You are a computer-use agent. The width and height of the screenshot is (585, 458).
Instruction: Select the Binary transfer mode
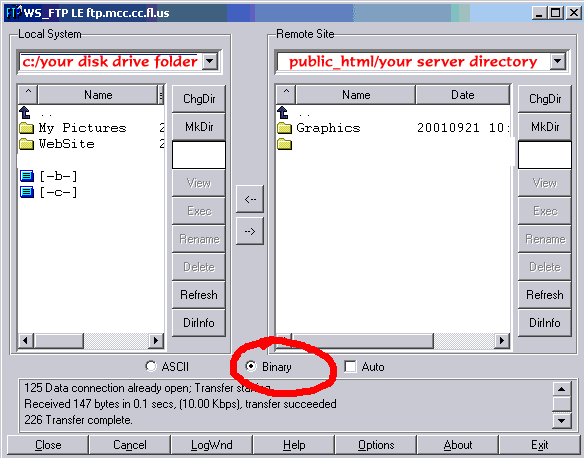pos(251,366)
